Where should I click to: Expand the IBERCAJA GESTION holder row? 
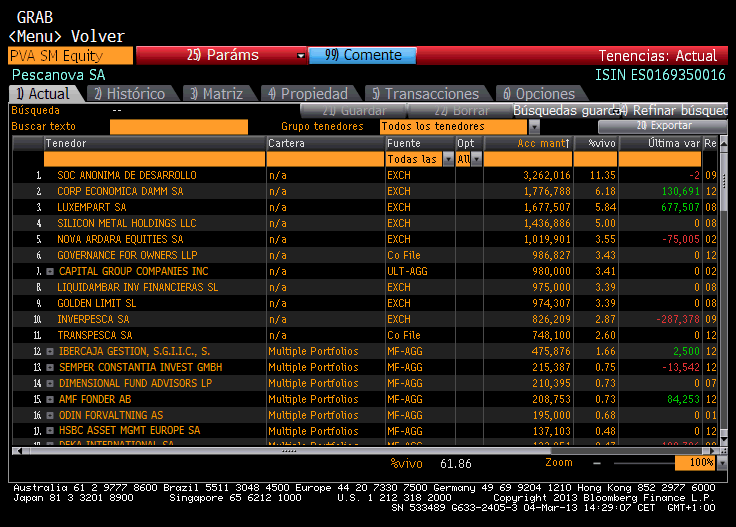coord(50,351)
